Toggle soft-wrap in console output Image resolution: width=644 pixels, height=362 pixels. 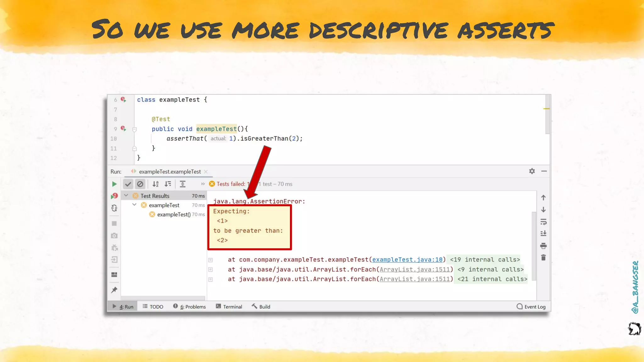[x=543, y=222]
